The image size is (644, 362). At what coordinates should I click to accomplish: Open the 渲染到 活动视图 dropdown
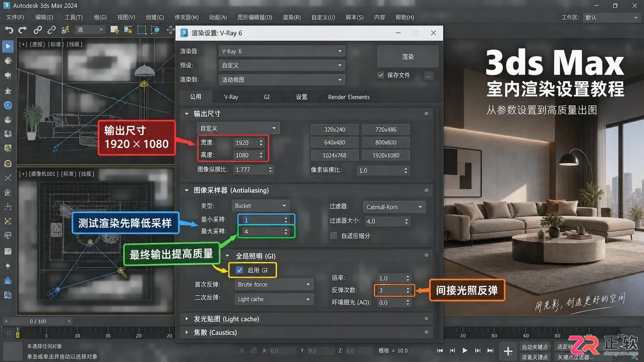tap(282, 80)
